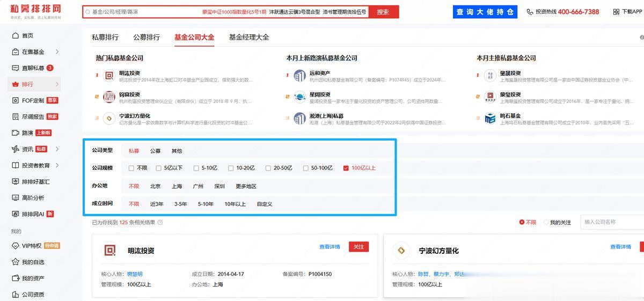Click 关注 button for 明汯投资
Image resolution: width=644 pixels, height=301 pixels.
pos(359,247)
